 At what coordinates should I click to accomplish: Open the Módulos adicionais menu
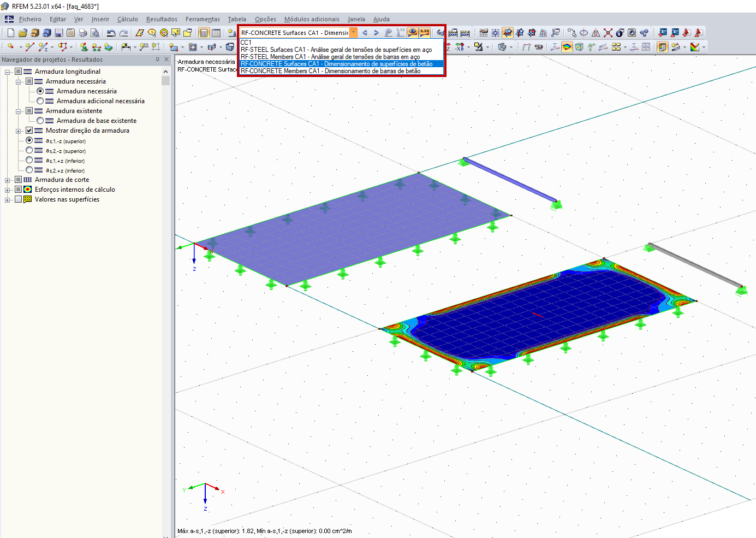312,19
